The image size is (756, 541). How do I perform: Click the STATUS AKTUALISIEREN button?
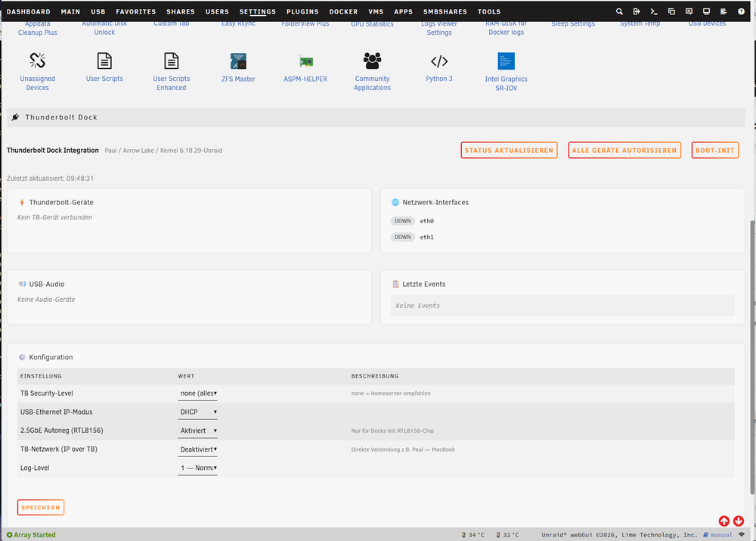pos(509,150)
